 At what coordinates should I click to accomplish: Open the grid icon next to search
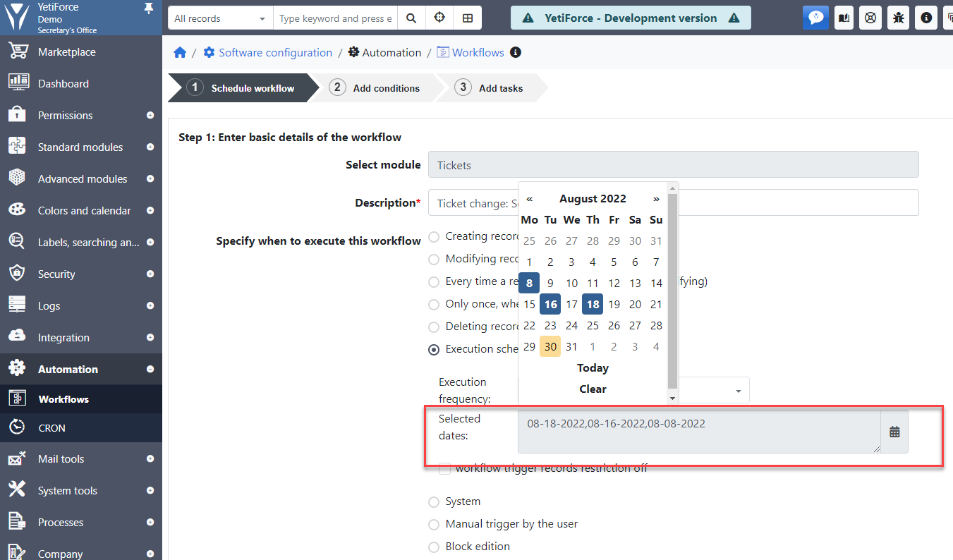468,18
